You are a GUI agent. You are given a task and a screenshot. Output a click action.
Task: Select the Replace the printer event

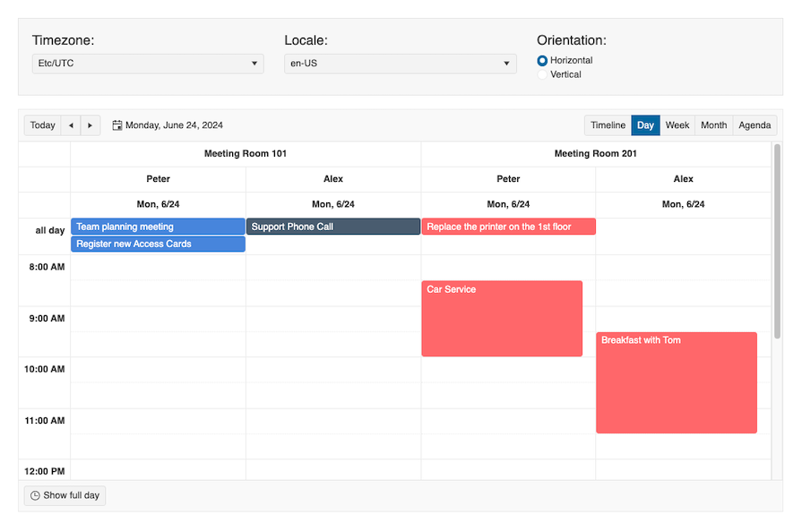508,227
